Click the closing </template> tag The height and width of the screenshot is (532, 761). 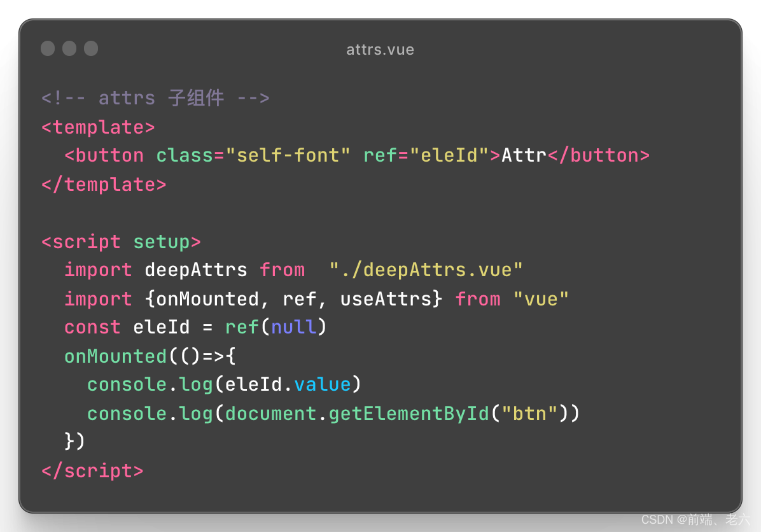pos(104,185)
